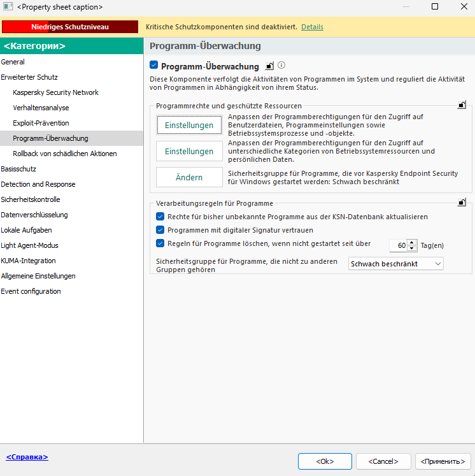Toggle lock icon for Verarbeitungsregeln für Programme
The image size is (475, 476).
[x=461, y=203]
